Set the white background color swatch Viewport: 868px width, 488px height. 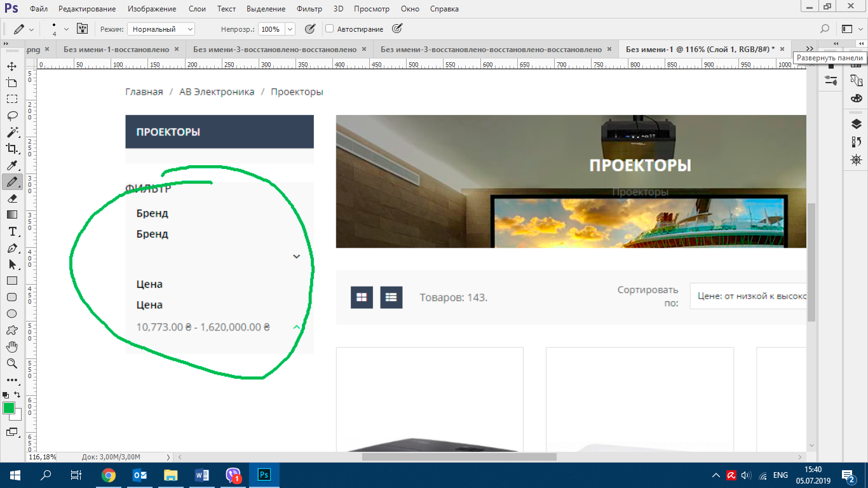17,416
